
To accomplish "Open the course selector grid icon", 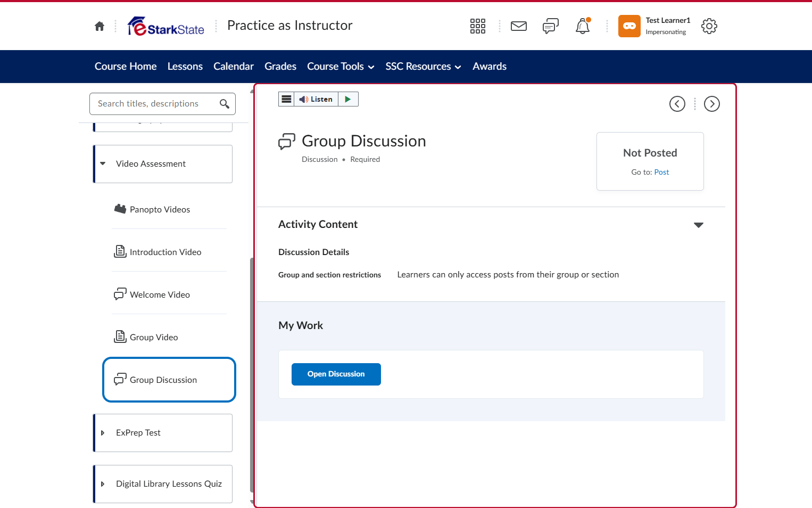I will pos(478,26).
